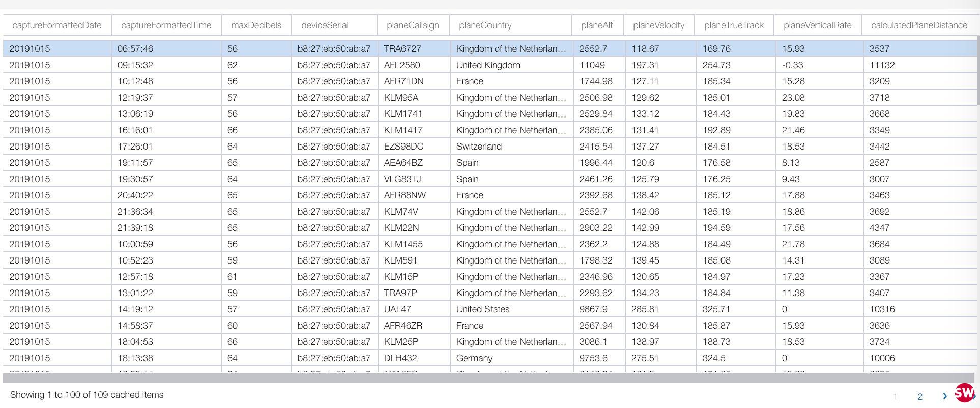The width and height of the screenshot is (980, 408).
Task: Click the planeCountry column header
Action: click(485, 25)
